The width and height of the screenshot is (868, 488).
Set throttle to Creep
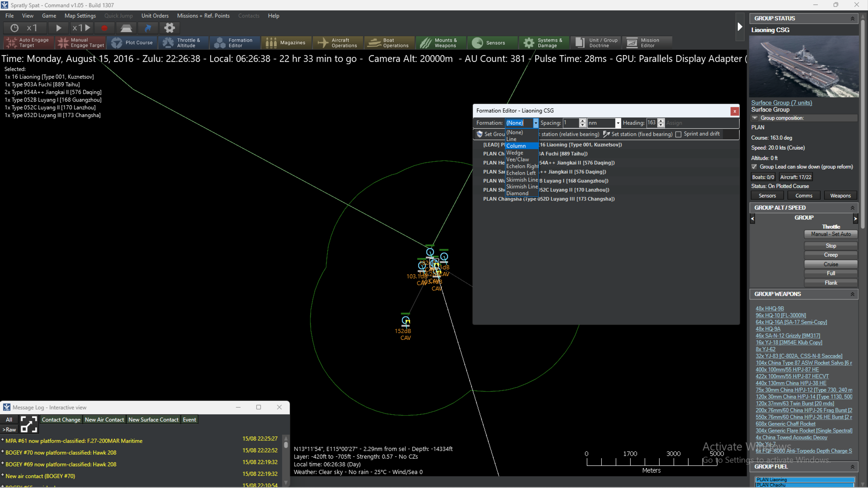click(831, 255)
